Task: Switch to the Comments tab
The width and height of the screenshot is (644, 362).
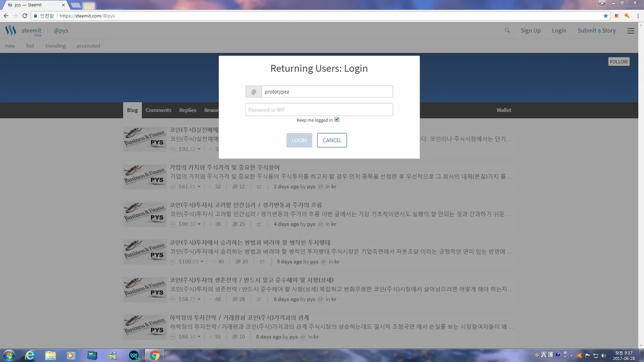Action: pyautogui.click(x=158, y=110)
